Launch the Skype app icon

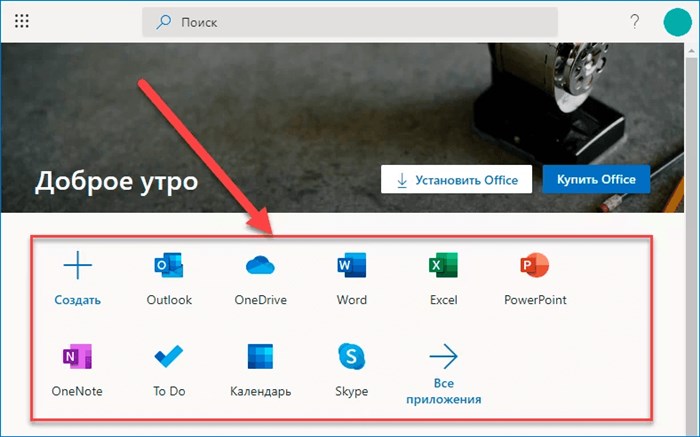click(352, 356)
